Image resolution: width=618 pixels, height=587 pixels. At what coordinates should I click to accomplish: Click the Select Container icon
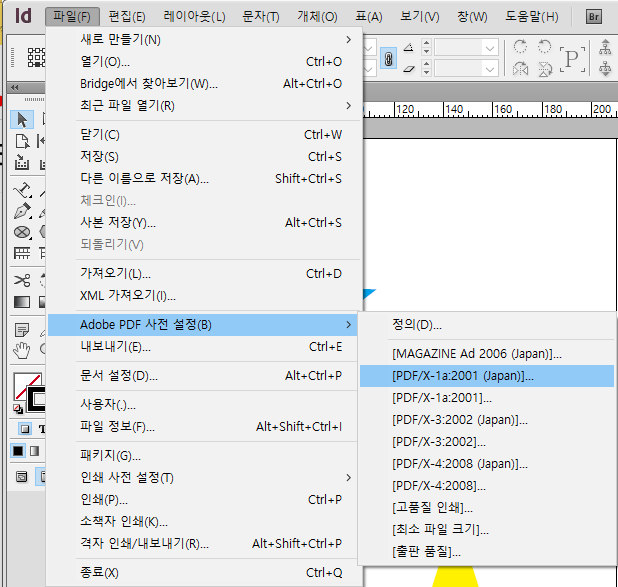[x=605, y=47]
